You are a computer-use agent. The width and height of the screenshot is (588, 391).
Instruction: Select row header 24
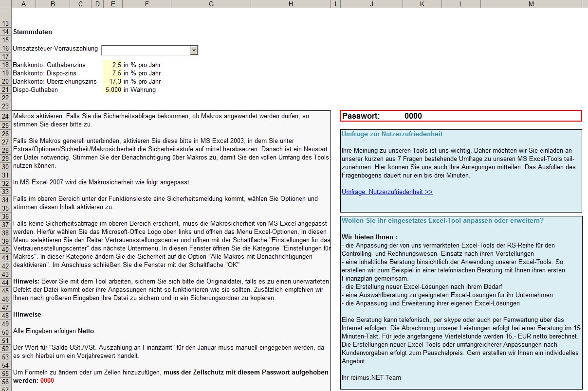pos(5,117)
